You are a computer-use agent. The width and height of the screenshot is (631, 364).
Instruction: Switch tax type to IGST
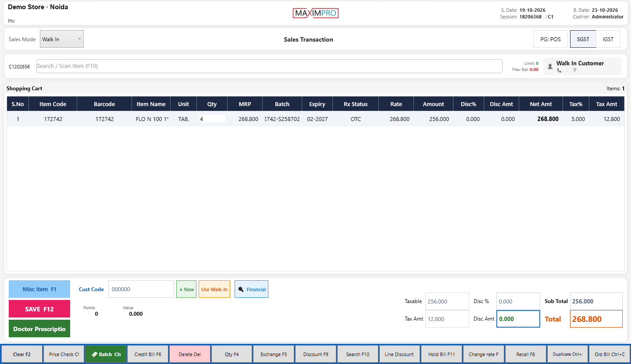(x=608, y=39)
